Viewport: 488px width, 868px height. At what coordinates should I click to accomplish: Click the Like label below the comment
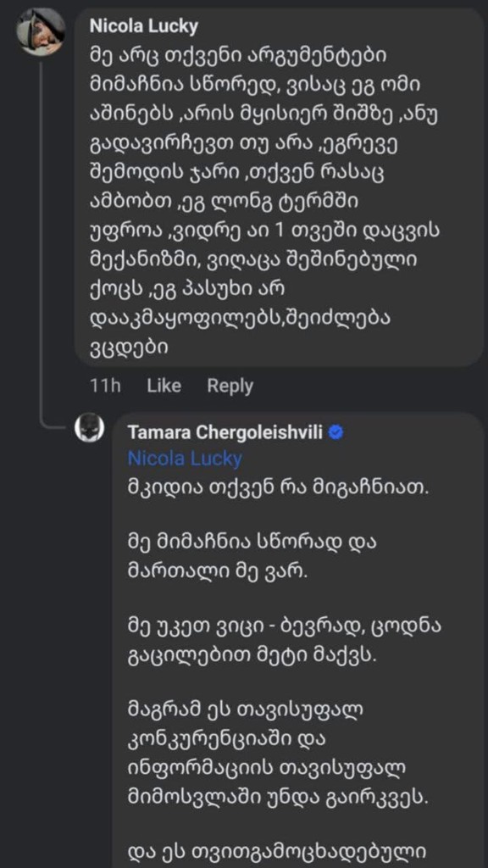pyautogui.click(x=163, y=386)
